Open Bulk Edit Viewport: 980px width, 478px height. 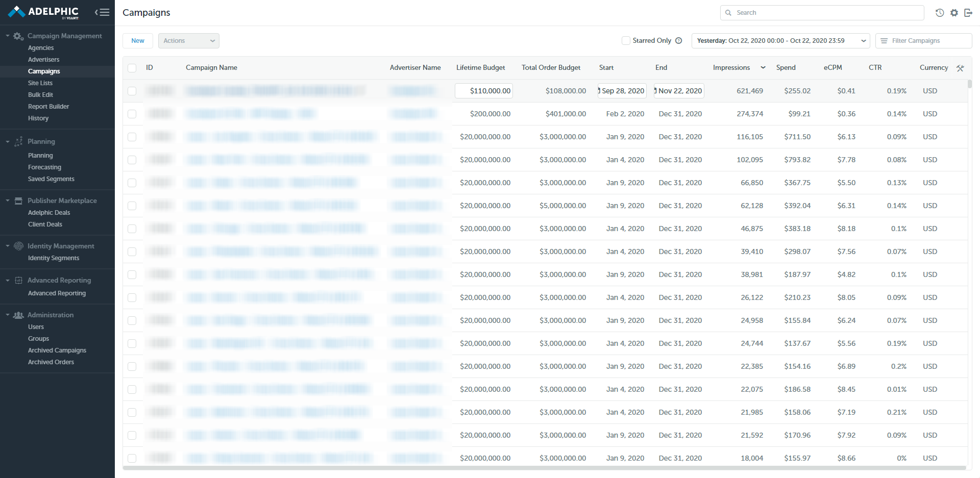41,95
